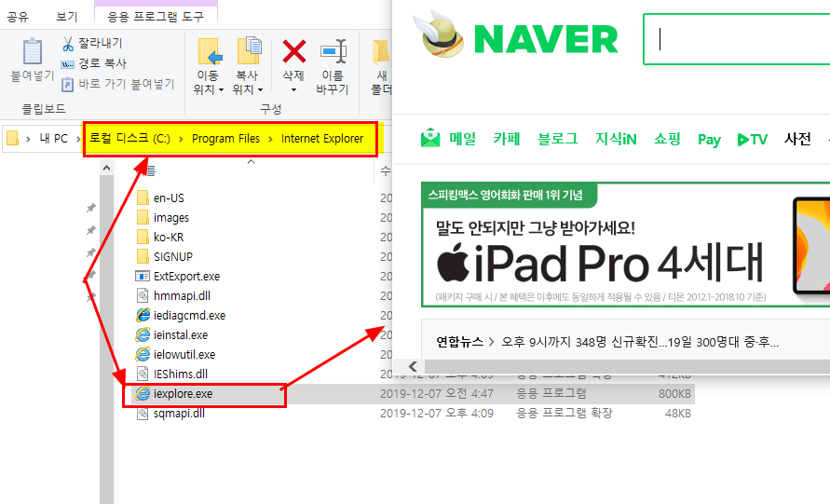Image resolution: width=830 pixels, height=504 pixels.
Task: Click Paste shortcut (바로 가기 붙여넣기)
Action: pyautogui.click(x=117, y=84)
